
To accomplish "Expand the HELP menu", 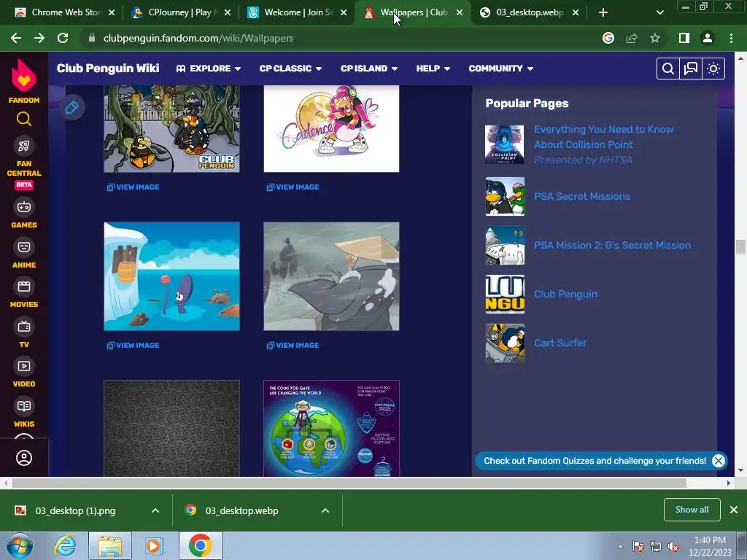I will [433, 69].
